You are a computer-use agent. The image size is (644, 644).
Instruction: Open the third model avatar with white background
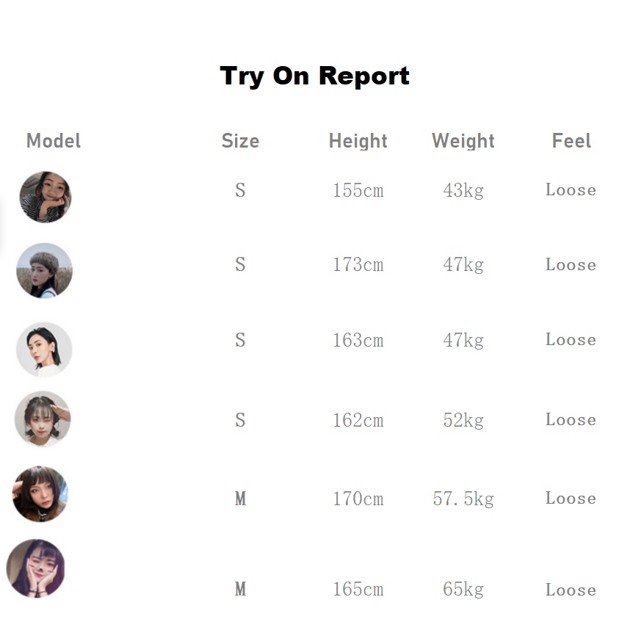pyautogui.click(x=44, y=350)
